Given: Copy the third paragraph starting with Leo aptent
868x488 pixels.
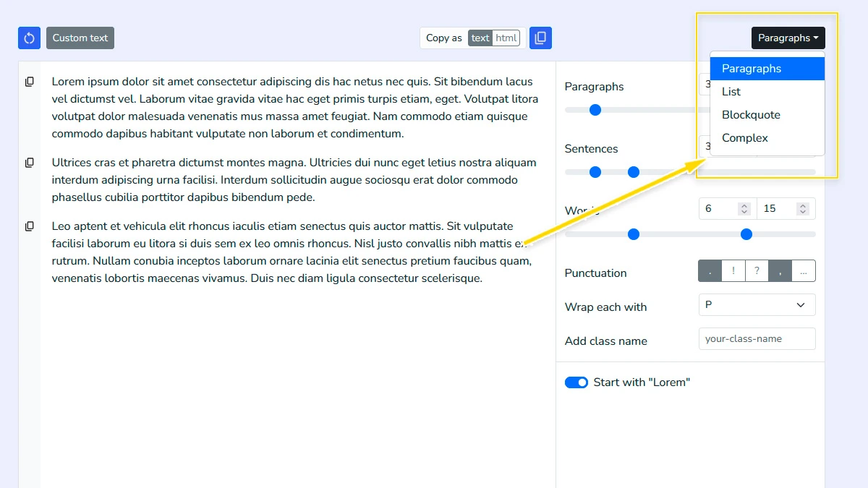Looking at the screenshot, I should click(29, 226).
